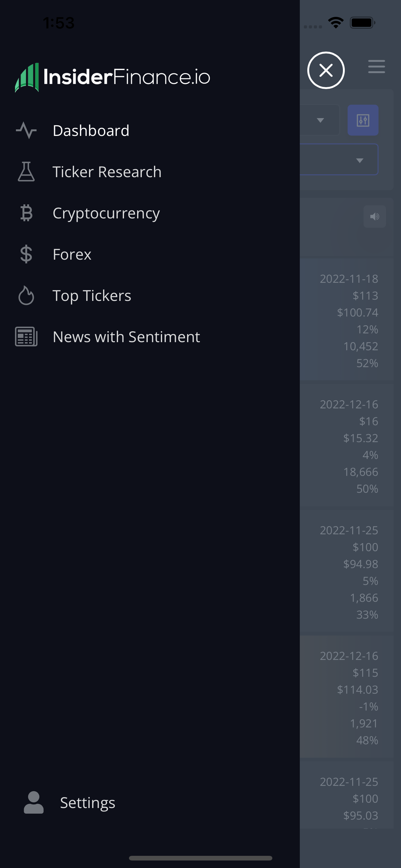
Task: Close the side navigation drawer
Action: [x=326, y=70]
